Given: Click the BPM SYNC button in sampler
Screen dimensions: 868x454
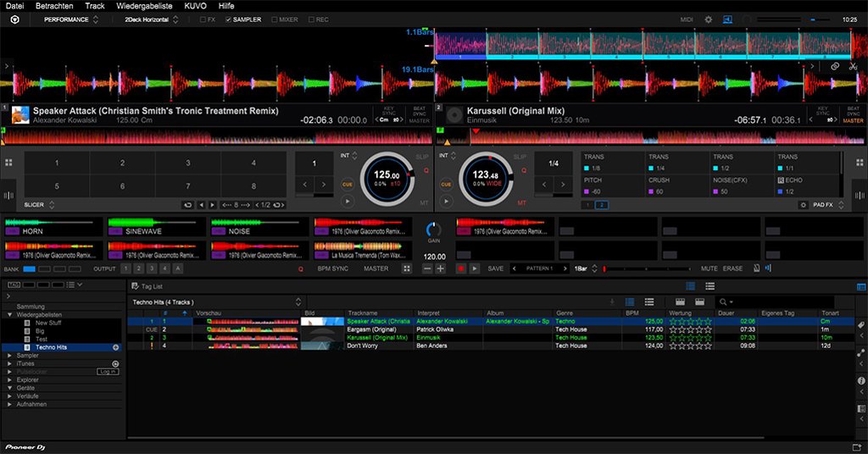Looking at the screenshot, I should pos(333,269).
